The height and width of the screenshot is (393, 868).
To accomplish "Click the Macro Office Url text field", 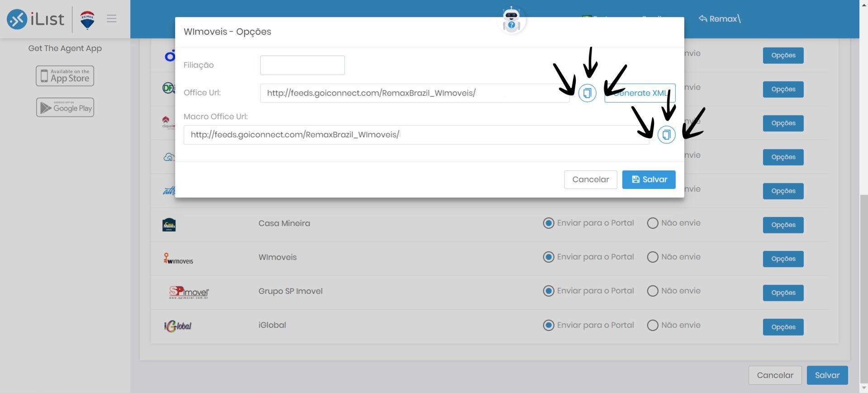I will pos(416,135).
